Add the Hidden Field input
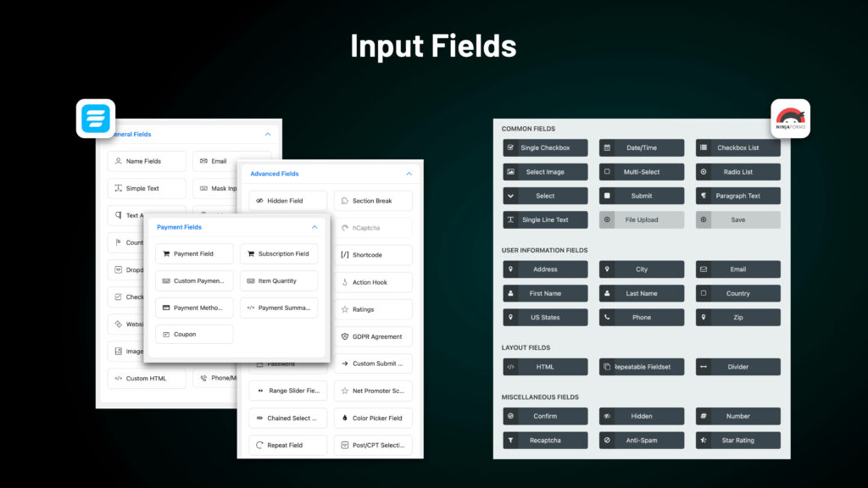This screenshot has width=868, height=488. (x=288, y=201)
